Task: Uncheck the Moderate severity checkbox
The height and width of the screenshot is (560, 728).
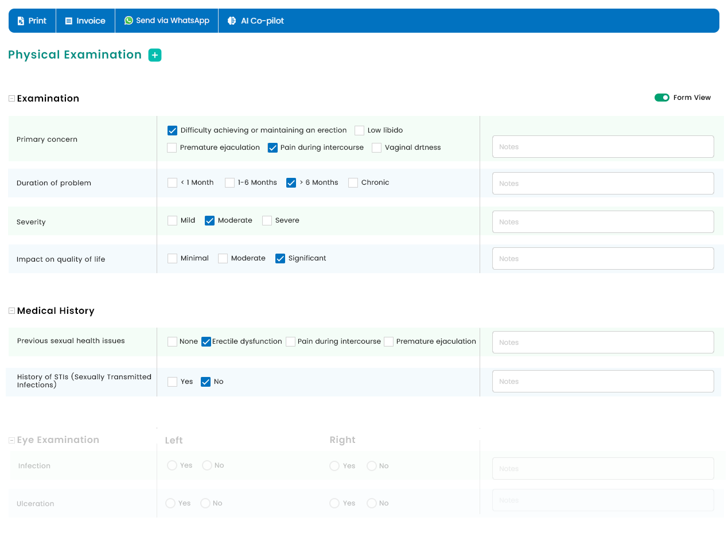Action: point(210,220)
